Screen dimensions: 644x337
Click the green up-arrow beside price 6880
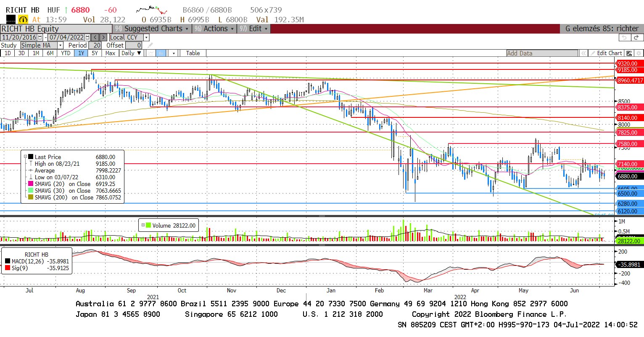click(x=66, y=10)
